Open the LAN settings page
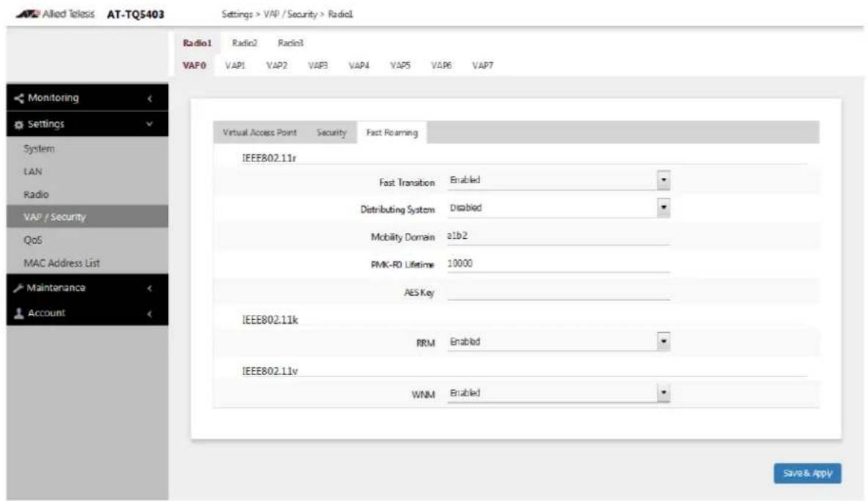The width and height of the screenshot is (868, 501). coord(87,171)
